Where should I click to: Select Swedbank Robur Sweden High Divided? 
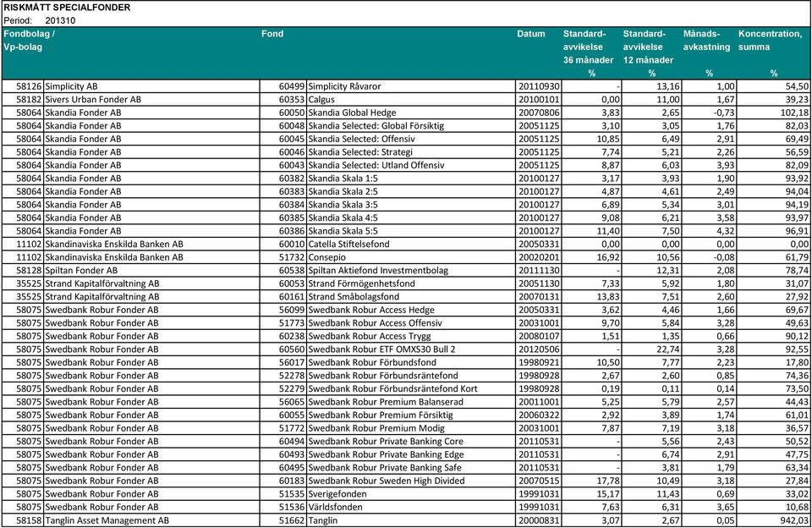[387, 481]
